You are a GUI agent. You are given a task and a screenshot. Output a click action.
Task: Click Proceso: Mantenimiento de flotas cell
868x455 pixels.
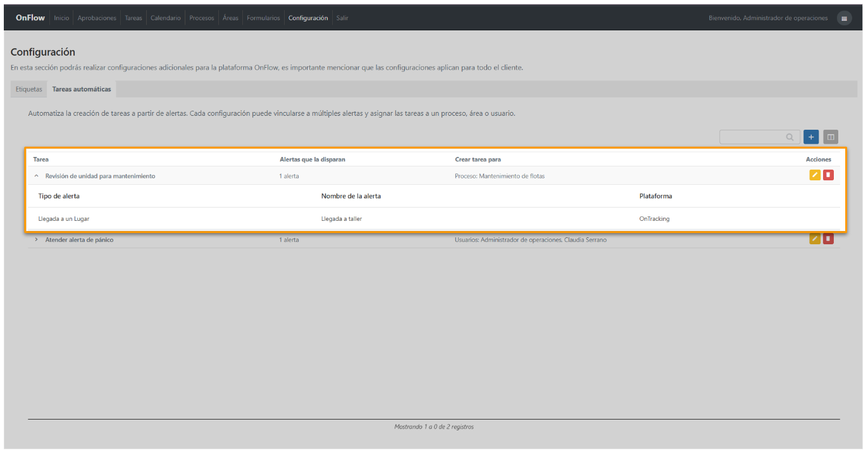tap(500, 176)
